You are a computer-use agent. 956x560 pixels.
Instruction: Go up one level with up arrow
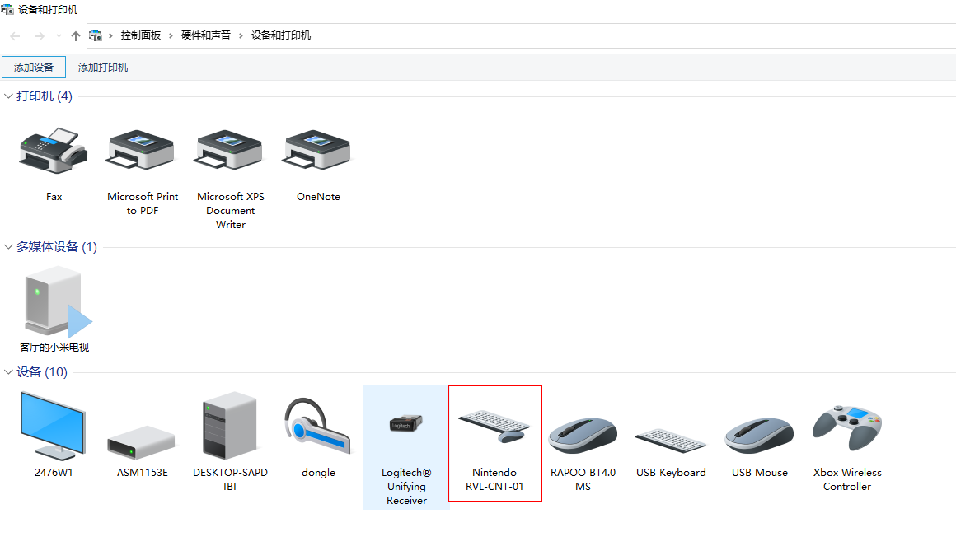point(76,36)
